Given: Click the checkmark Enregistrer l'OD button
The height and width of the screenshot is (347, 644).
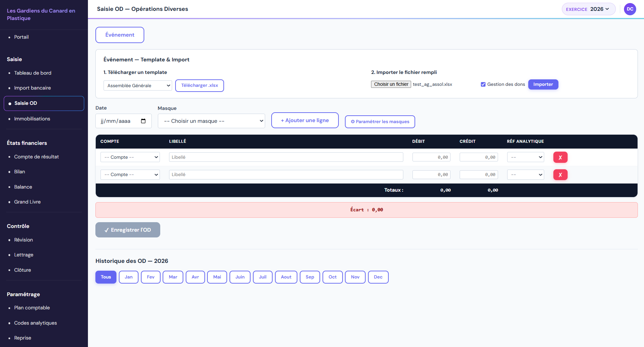Looking at the screenshot, I should pos(128,230).
